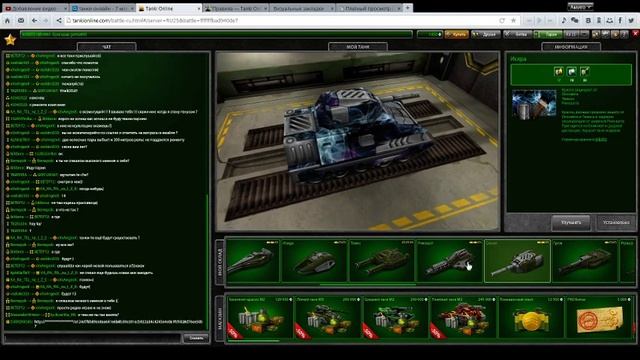Click the chat panel vertical scrollbar
This screenshot has width=640, height=360.
(x=207, y=261)
